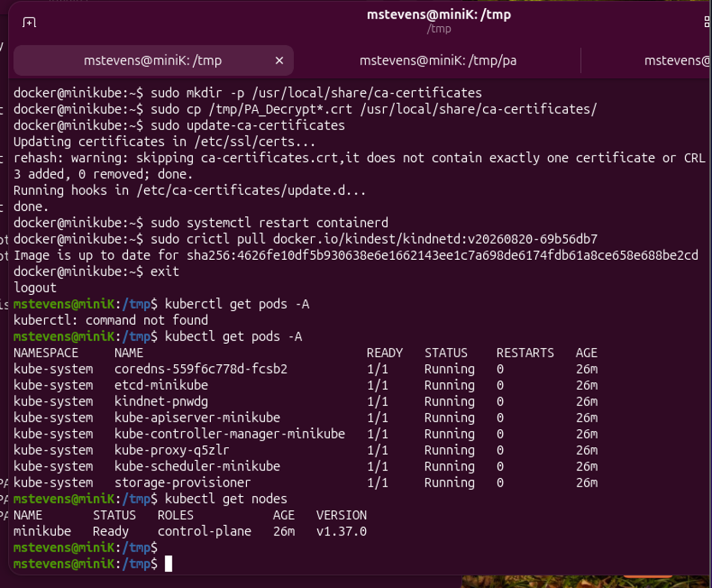Screen dimensions: 712x588
Task: Select pod name kube-apiserver-minikube
Action: (197, 418)
